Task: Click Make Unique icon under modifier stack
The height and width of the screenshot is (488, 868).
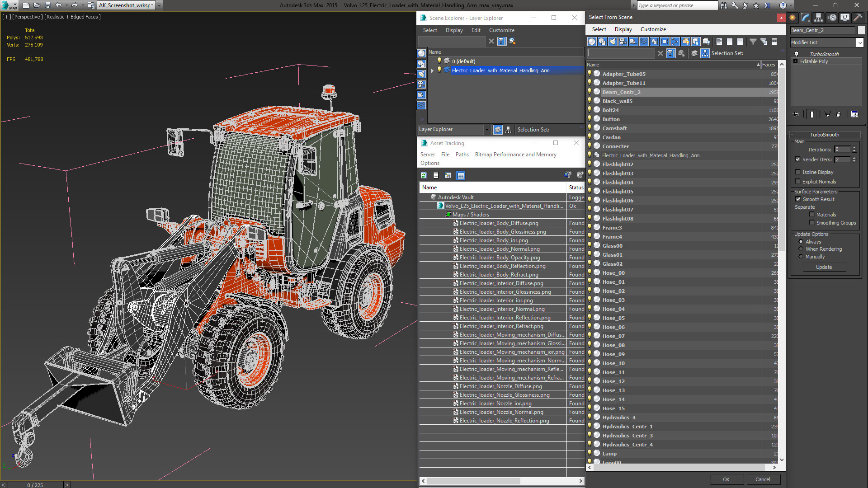Action: coord(827,114)
